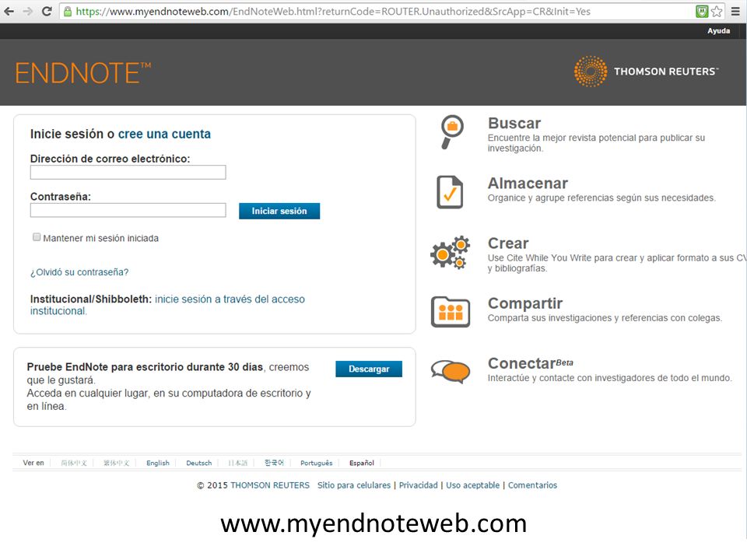Bookmark page with the star icon
The height and width of the screenshot is (560, 747).
tap(717, 12)
